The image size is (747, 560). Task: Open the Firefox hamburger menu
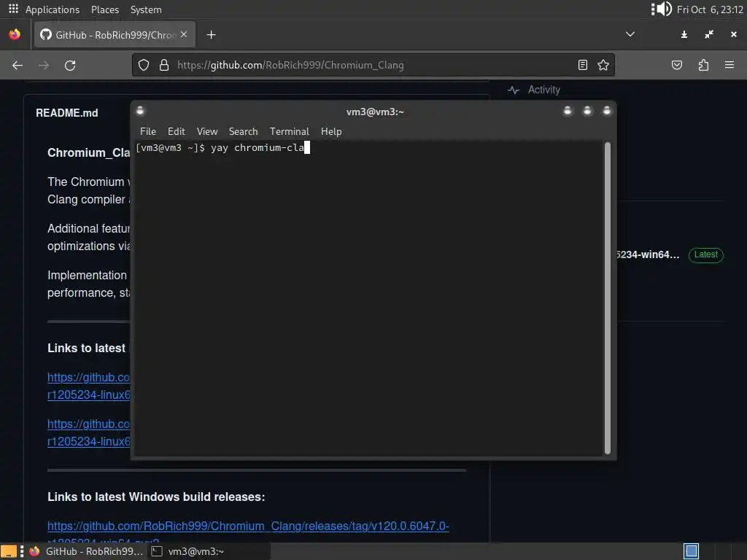pyautogui.click(x=729, y=65)
